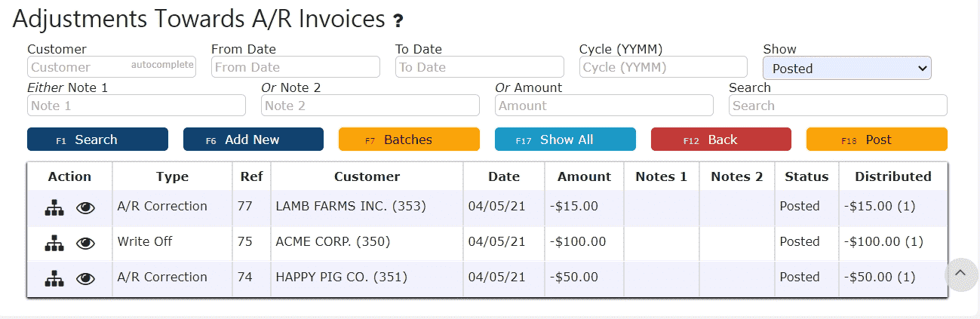980x319 pixels.
Task: Click Add New button
Action: tap(253, 140)
